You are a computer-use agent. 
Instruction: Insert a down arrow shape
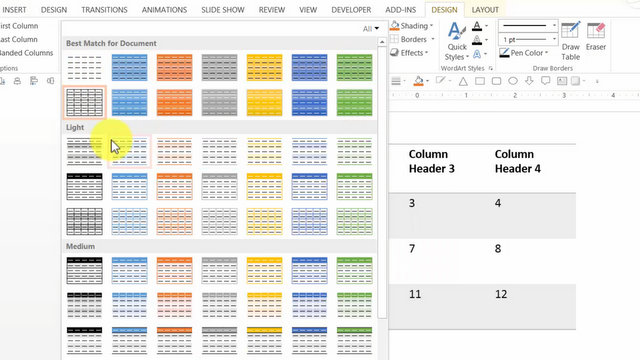tap(529, 81)
